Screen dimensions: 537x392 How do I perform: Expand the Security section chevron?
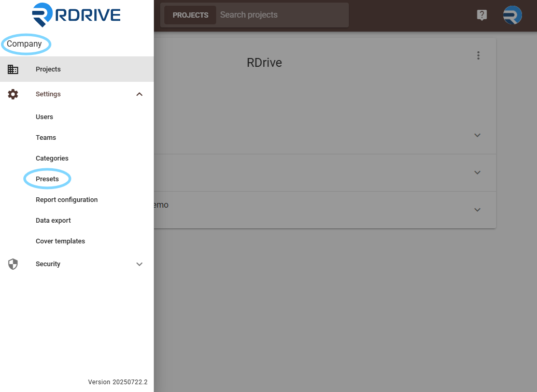point(139,264)
